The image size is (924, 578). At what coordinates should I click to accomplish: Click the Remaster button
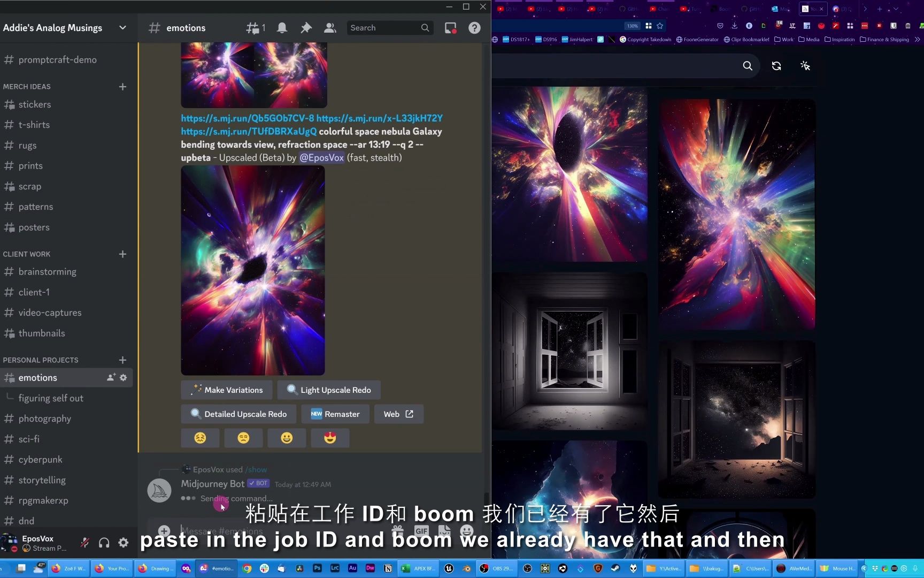tap(335, 414)
